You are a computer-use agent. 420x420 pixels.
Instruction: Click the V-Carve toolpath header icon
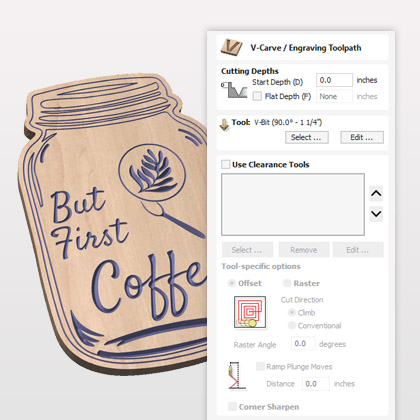(231, 47)
